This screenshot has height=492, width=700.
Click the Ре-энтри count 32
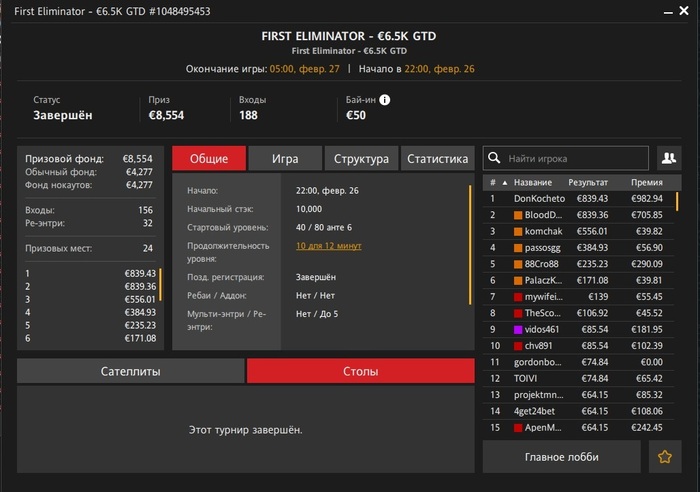coord(148,223)
